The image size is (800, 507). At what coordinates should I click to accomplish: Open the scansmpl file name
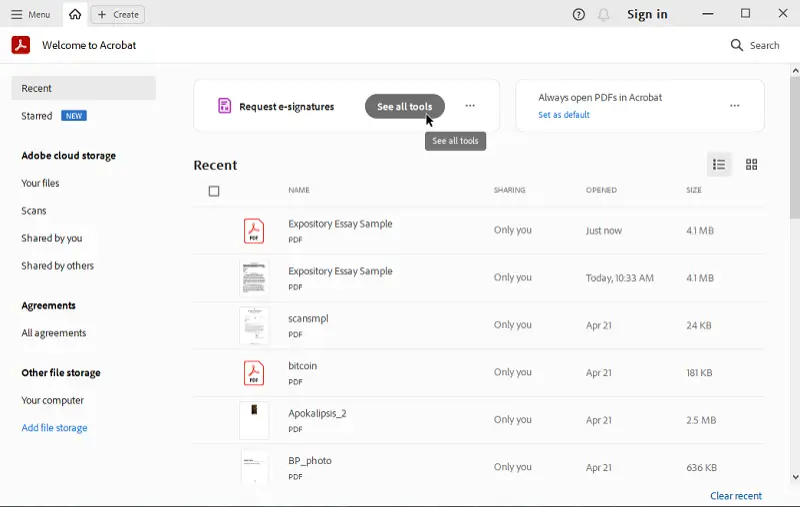(x=308, y=318)
